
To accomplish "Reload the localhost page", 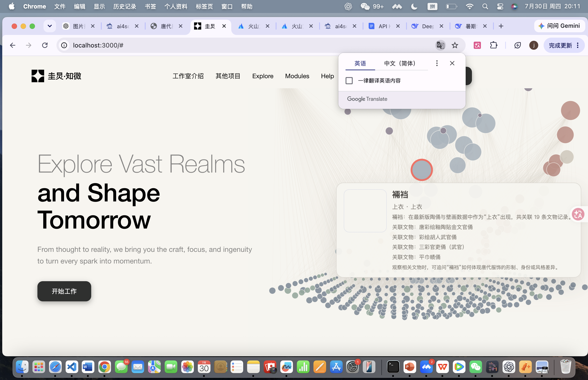I will (45, 45).
